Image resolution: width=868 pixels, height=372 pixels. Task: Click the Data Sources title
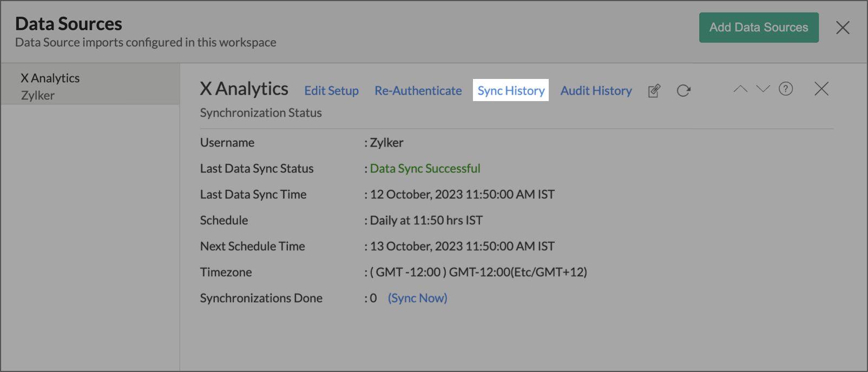pos(69,24)
